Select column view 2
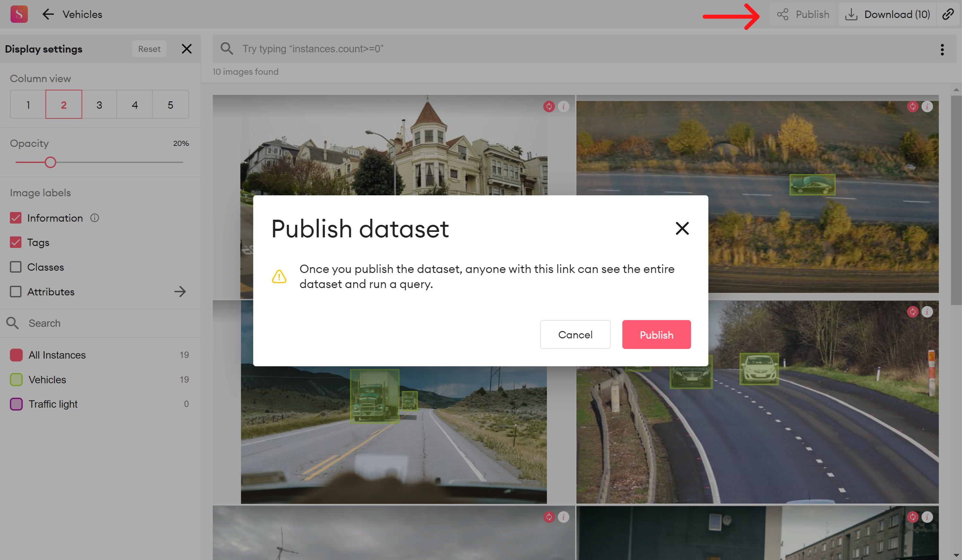The image size is (962, 560). [64, 105]
